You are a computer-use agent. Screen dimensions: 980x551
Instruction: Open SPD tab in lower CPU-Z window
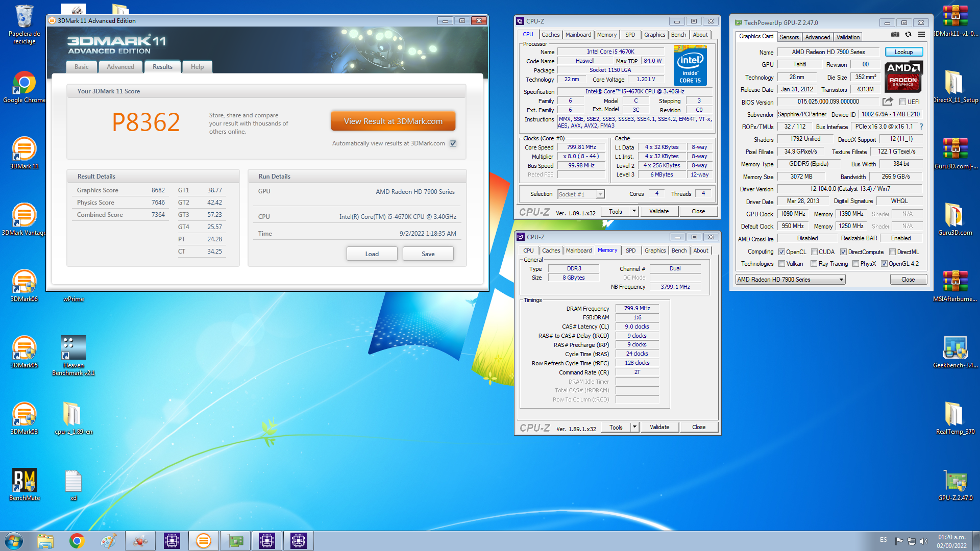point(631,251)
